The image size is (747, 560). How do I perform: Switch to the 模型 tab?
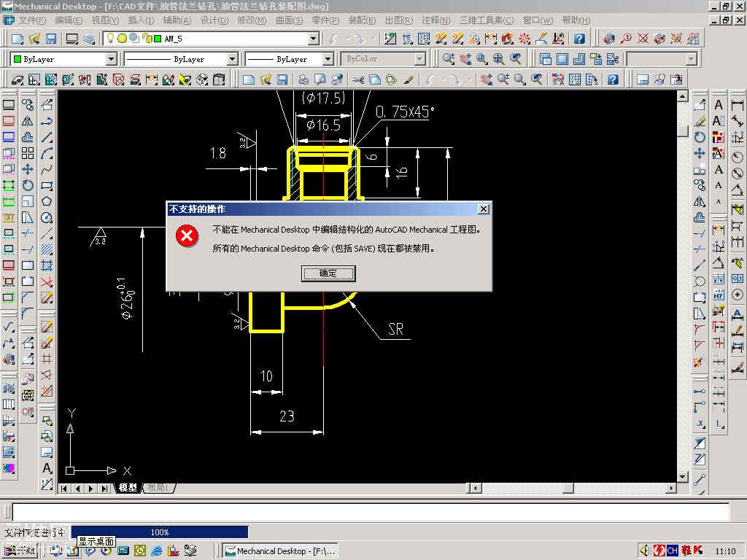pos(128,488)
